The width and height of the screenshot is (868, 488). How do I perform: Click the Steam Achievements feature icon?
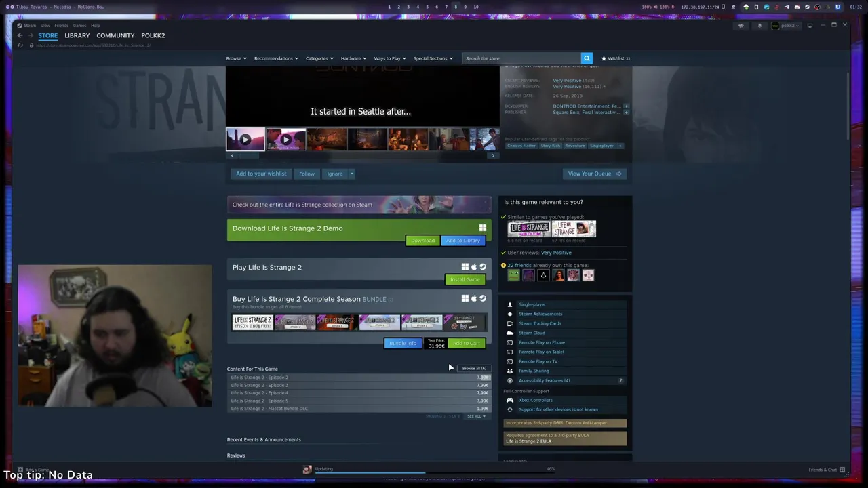tap(510, 314)
